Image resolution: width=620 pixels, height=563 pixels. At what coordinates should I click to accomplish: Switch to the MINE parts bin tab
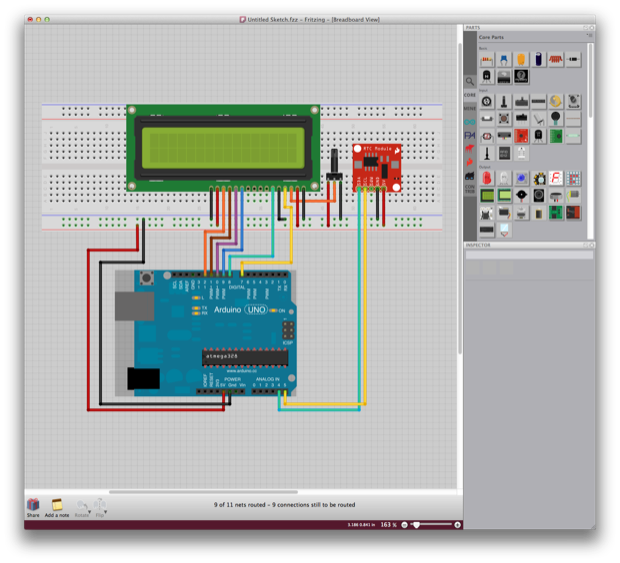[470, 108]
